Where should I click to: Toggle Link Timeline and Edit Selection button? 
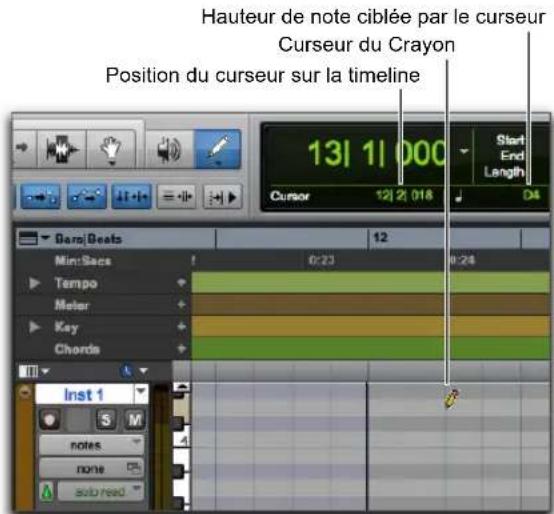131,196
